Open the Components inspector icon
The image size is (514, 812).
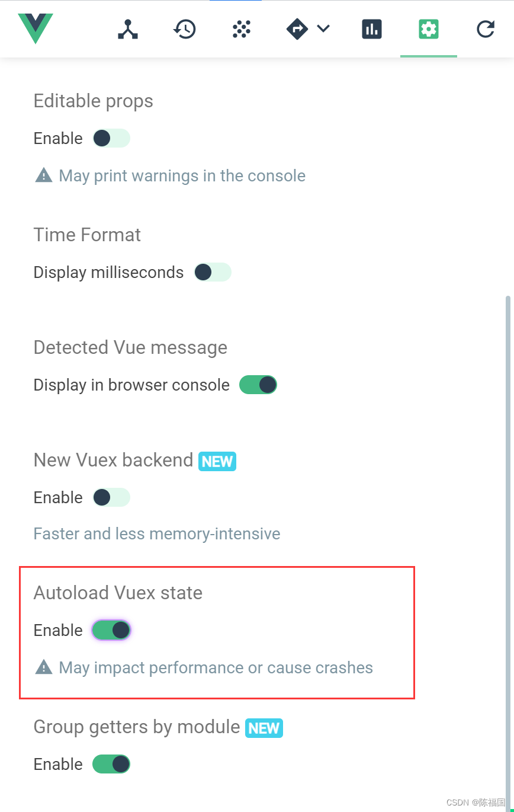coord(128,28)
